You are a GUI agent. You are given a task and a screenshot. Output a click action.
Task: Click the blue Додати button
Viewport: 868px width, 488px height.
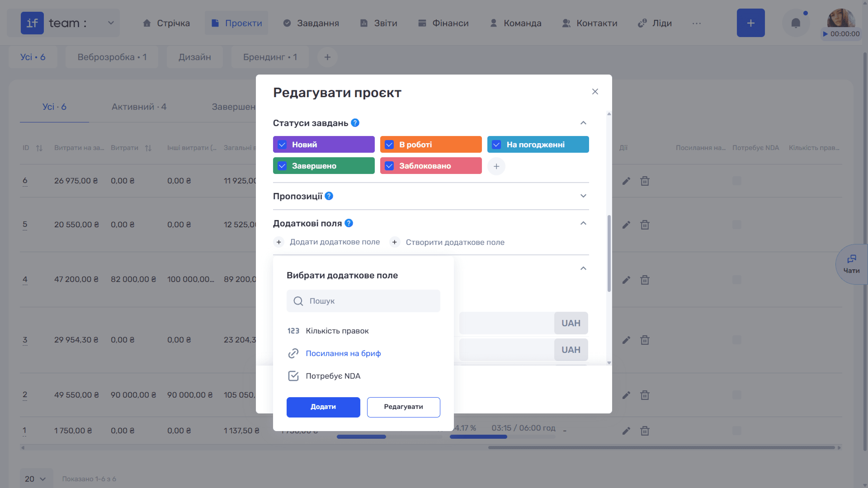tap(323, 407)
